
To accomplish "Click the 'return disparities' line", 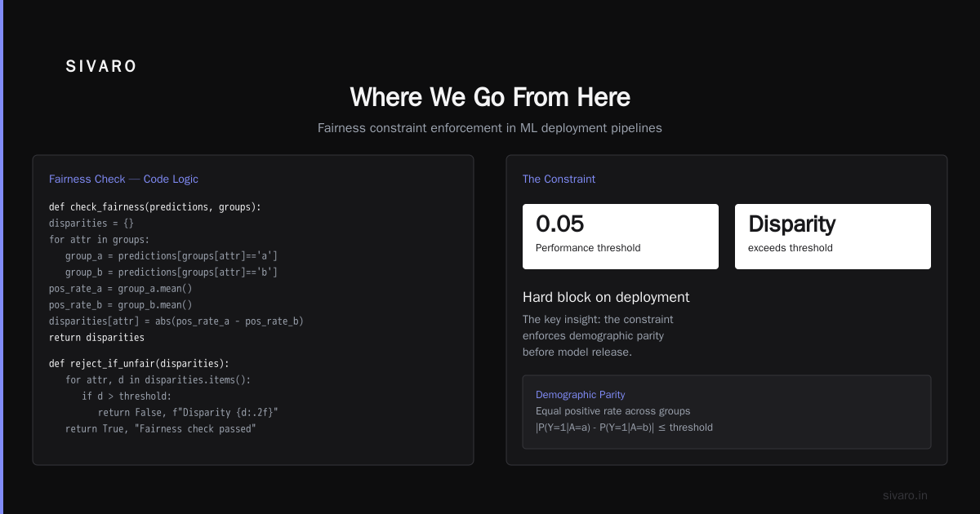I will click(x=96, y=338).
